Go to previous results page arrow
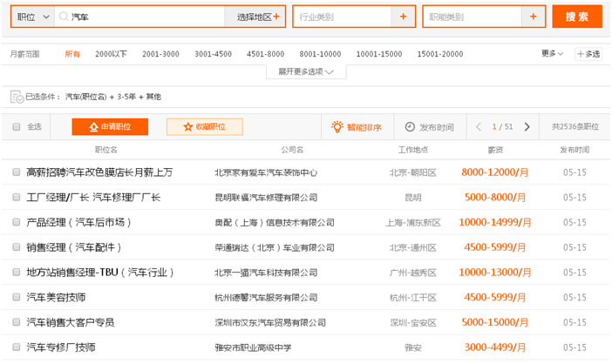The height and width of the screenshot is (364, 612). tap(479, 127)
